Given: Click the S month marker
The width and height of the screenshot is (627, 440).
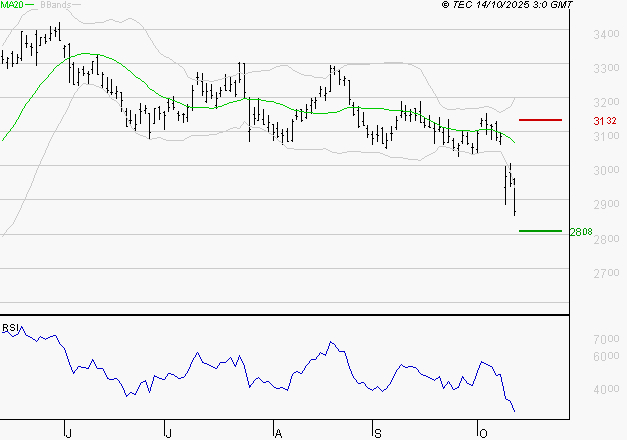Looking at the screenshot, I should click(x=377, y=433).
